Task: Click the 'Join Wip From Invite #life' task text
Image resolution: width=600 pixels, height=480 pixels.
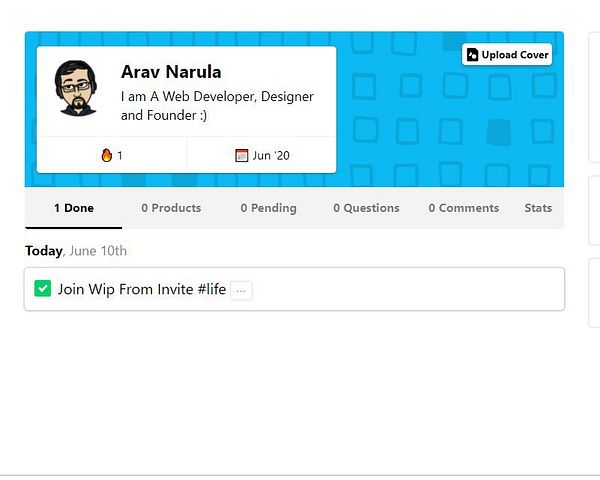Action: [x=142, y=289]
